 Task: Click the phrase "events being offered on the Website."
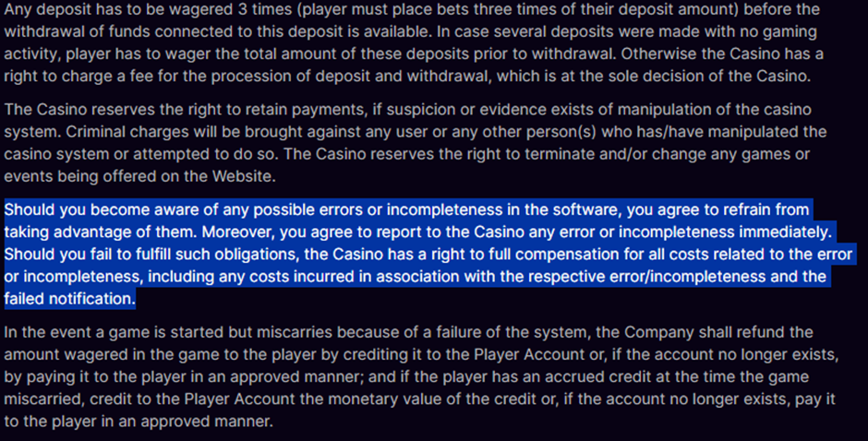click(140, 176)
